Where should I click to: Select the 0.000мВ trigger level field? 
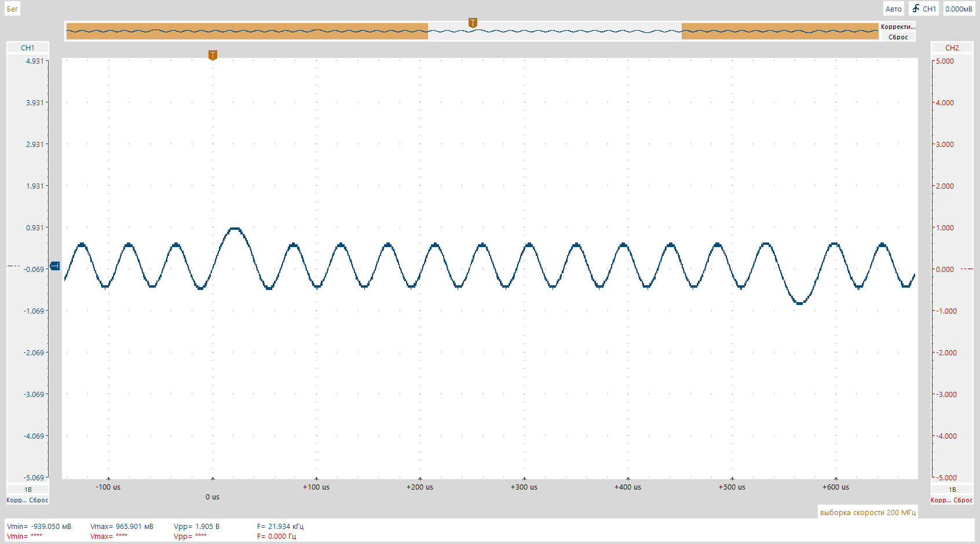(959, 9)
